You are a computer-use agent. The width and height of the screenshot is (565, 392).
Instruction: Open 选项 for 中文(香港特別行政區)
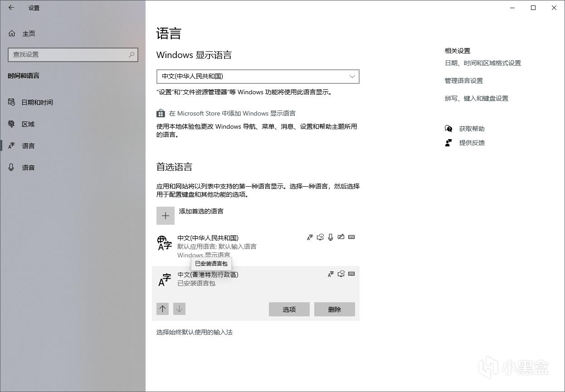point(289,310)
